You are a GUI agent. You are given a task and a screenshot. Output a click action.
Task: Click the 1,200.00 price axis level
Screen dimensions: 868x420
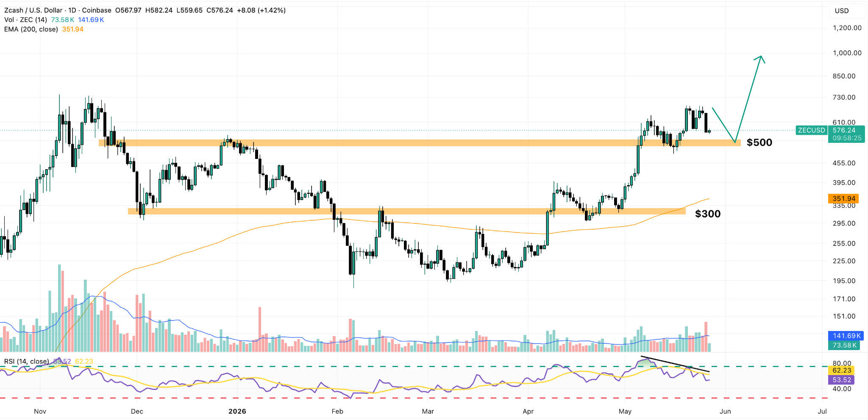847,28
